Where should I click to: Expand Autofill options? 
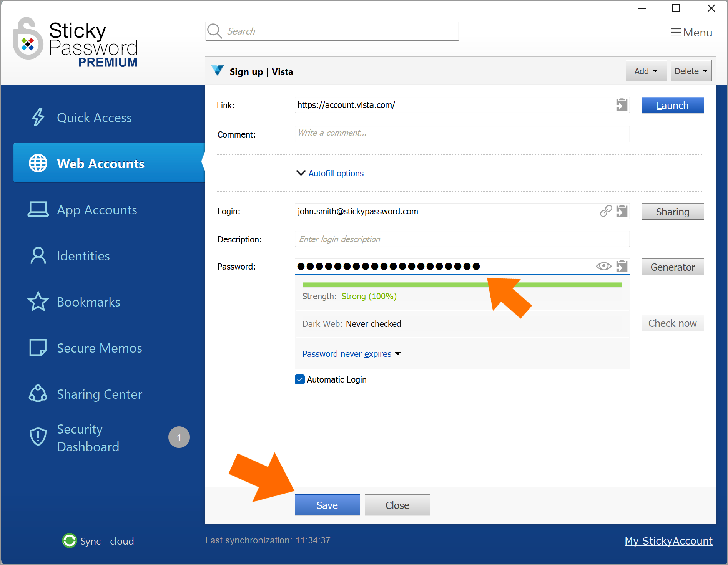point(330,173)
